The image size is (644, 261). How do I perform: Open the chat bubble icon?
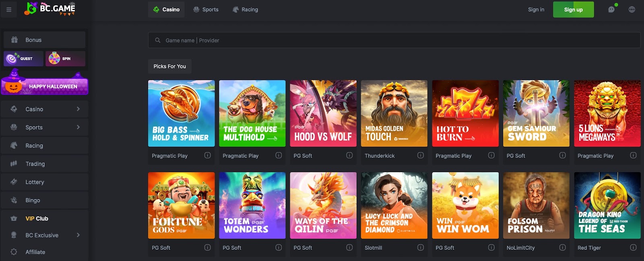[x=611, y=10]
